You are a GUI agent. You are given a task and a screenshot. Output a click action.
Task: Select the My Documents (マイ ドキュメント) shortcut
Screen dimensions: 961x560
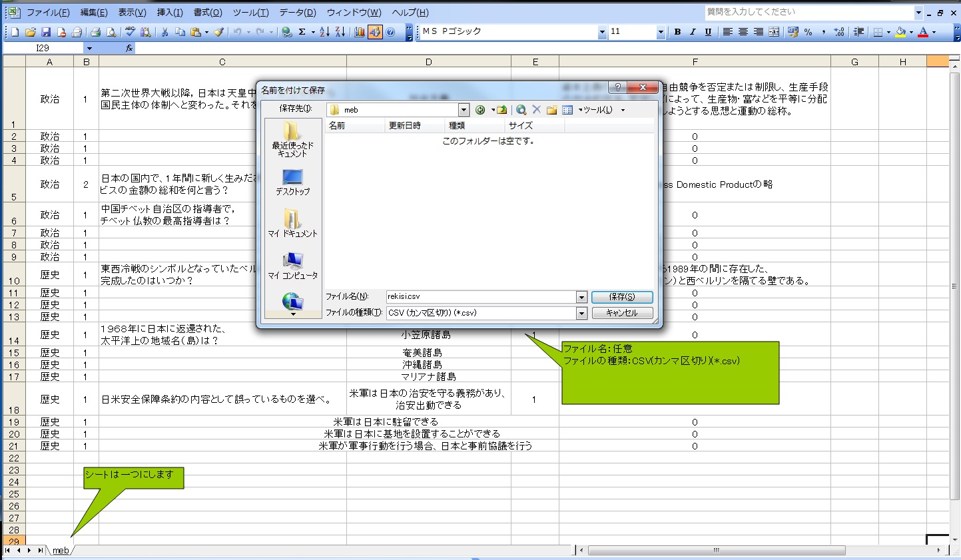(292, 223)
